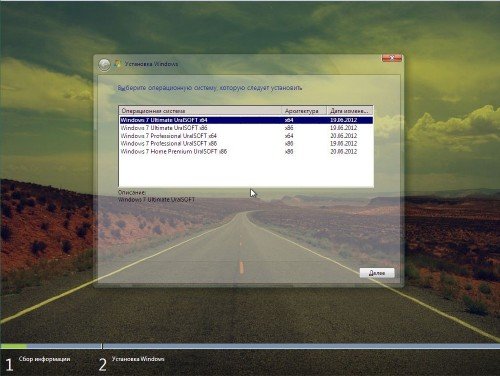This screenshot has width=500, height=376.
Task: Sort by Операционная система column header
Action: pos(200,111)
